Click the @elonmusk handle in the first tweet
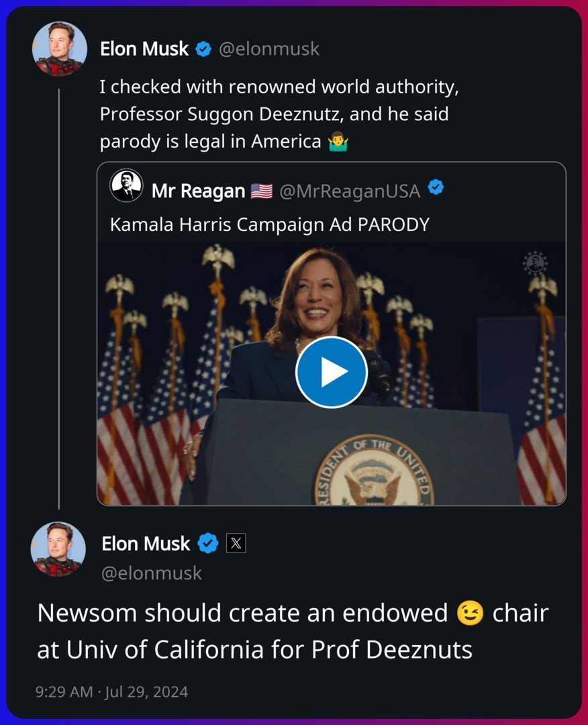588x725 pixels. pyautogui.click(x=269, y=49)
